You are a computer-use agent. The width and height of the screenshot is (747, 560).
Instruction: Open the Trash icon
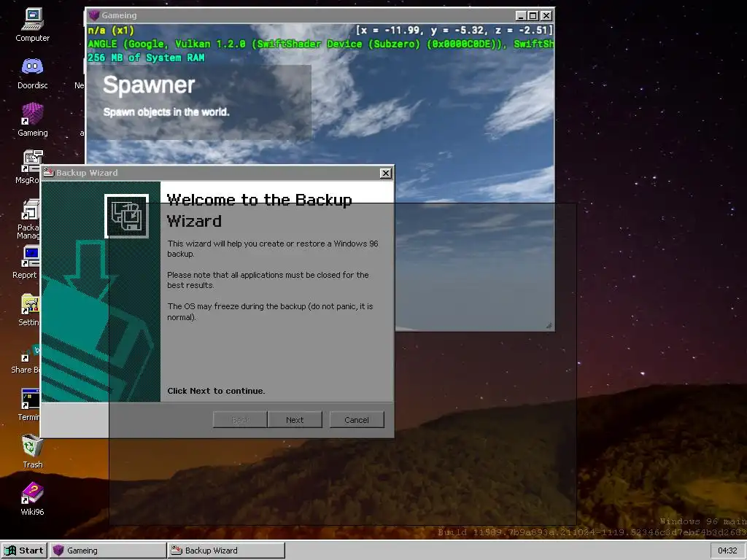coord(32,451)
